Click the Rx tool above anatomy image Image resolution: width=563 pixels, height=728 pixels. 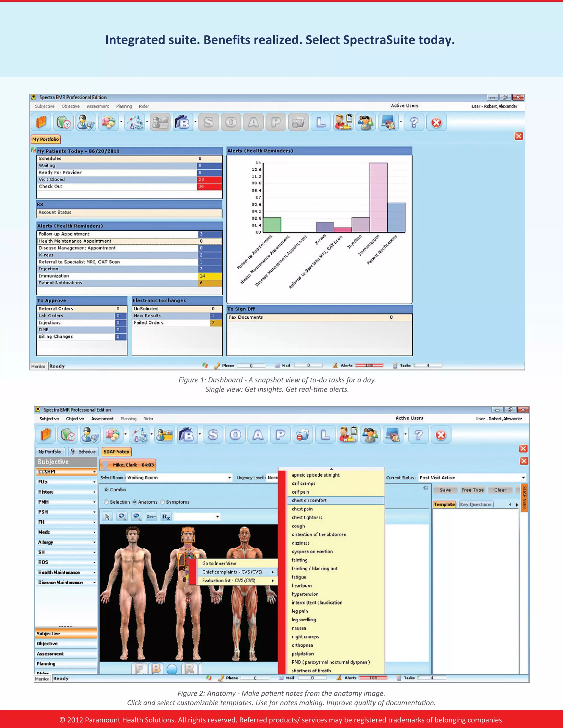point(166,517)
